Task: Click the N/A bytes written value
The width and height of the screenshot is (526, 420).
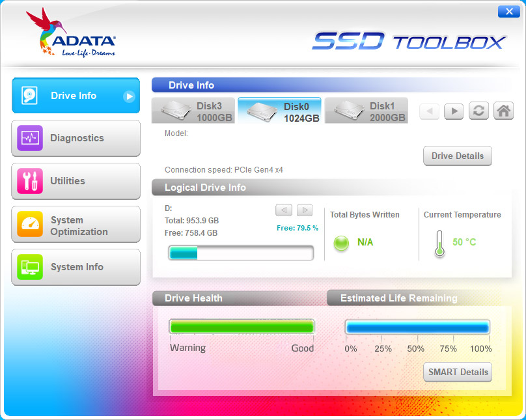Action: pyautogui.click(x=365, y=242)
